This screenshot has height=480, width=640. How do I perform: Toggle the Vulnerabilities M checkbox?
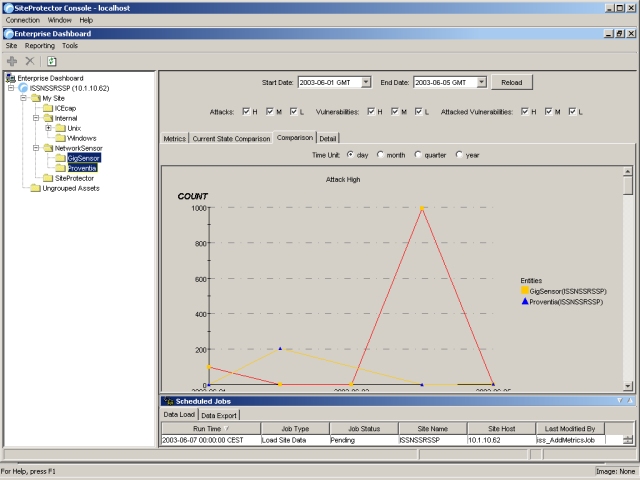click(395, 111)
